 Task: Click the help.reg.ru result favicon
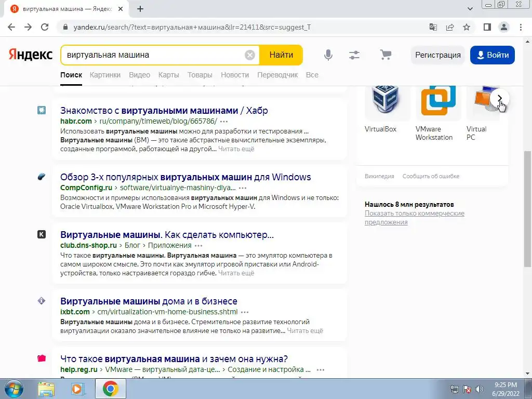[x=42, y=358]
